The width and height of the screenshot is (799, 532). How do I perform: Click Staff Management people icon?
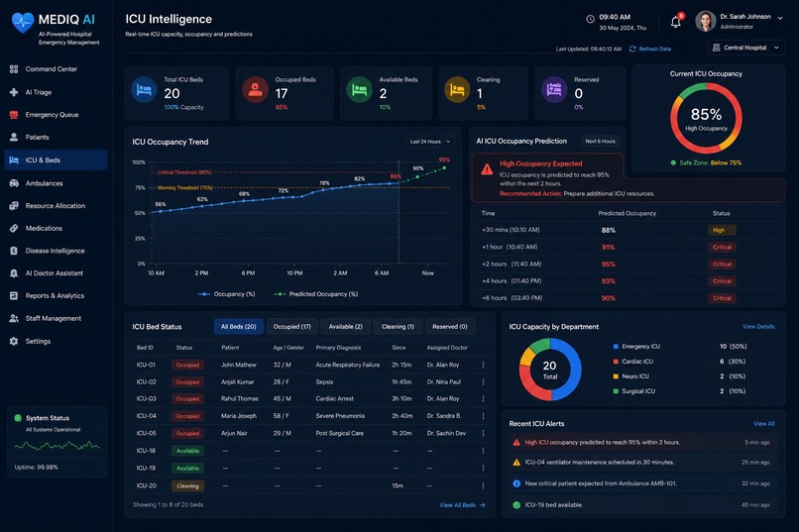pos(14,318)
